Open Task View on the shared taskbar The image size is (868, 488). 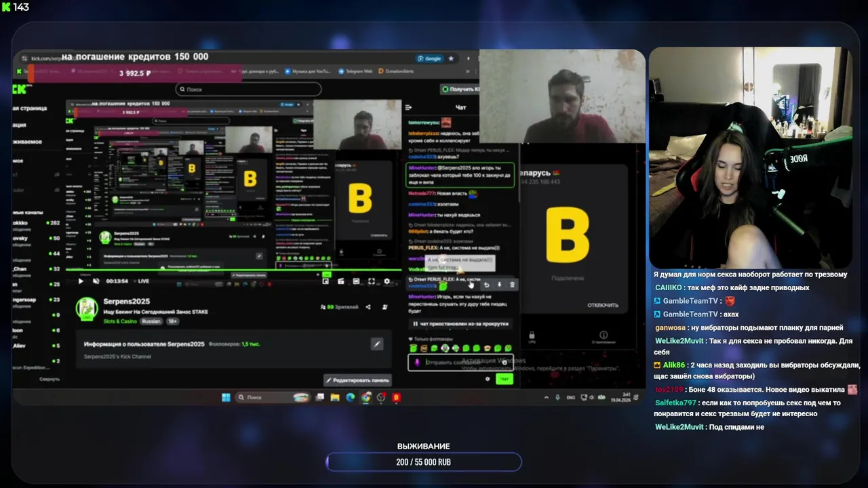click(x=320, y=397)
